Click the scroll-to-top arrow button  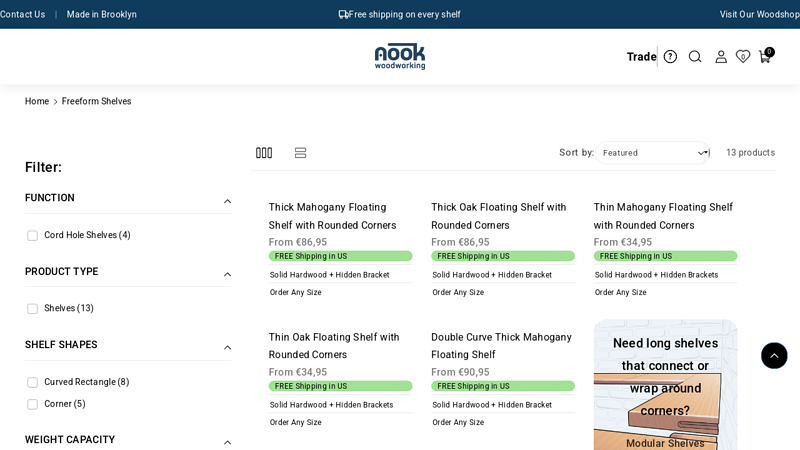click(774, 356)
